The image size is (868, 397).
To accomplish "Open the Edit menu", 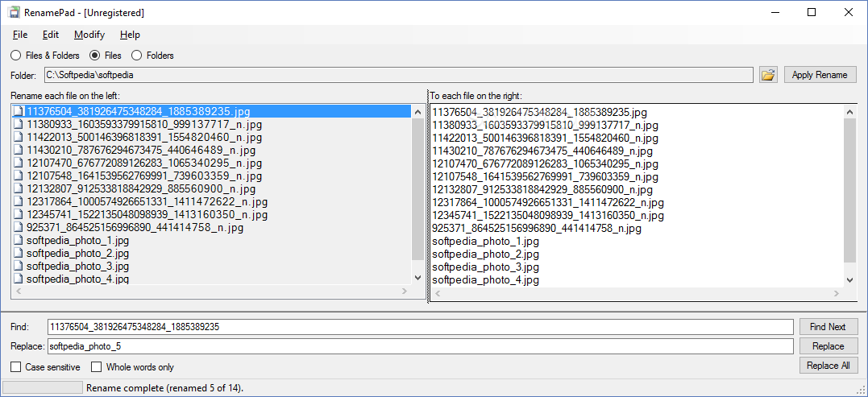I will [51, 35].
